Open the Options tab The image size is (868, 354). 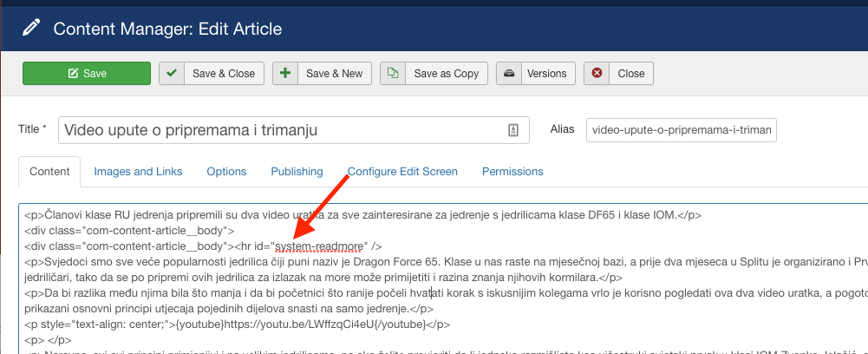click(226, 172)
